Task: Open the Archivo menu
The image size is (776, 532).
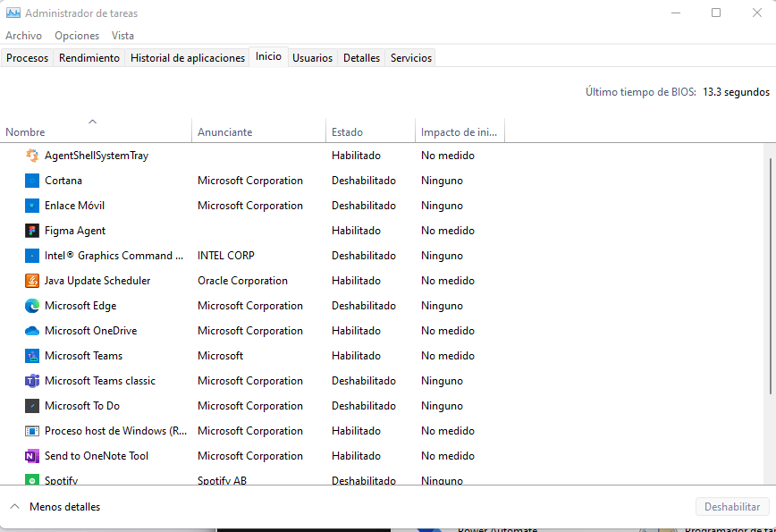Action: (24, 36)
